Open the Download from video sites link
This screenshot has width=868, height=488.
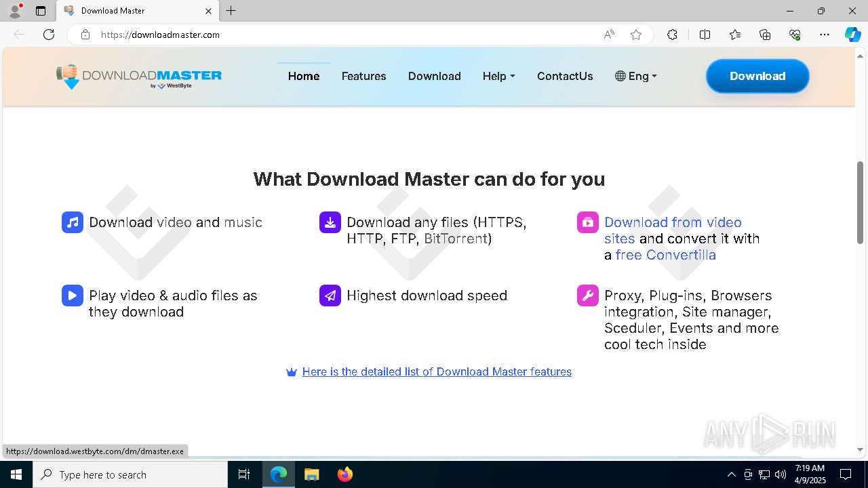tap(673, 230)
